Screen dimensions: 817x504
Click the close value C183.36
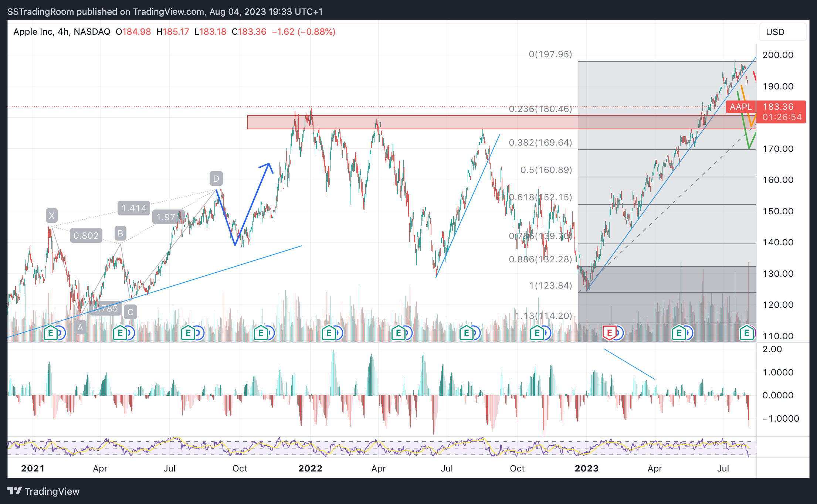(x=249, y=32)
